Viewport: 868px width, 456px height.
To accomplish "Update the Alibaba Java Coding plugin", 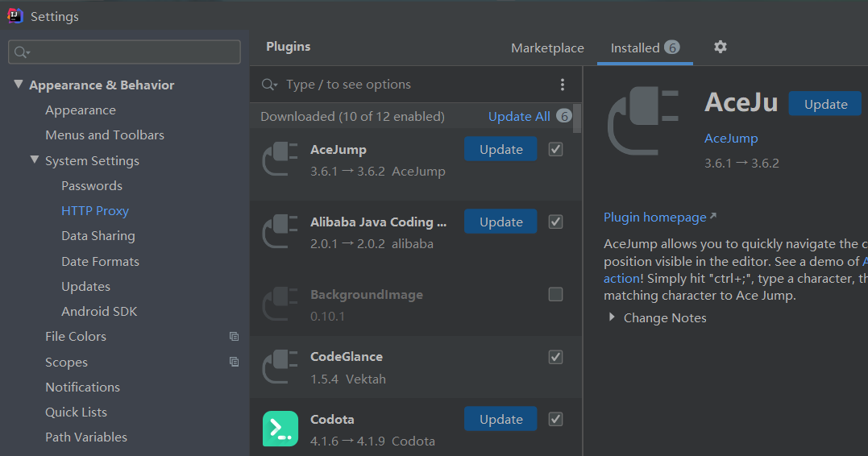I will (500, 222).
